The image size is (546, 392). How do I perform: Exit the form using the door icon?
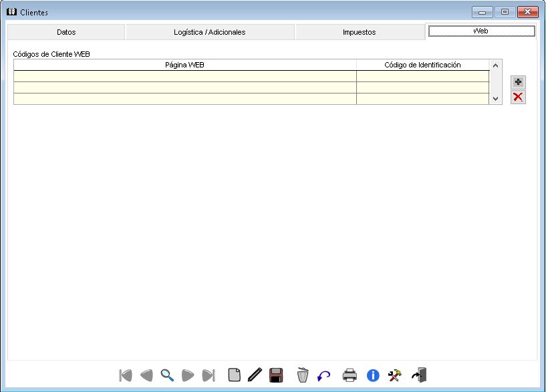coord(419,375)
